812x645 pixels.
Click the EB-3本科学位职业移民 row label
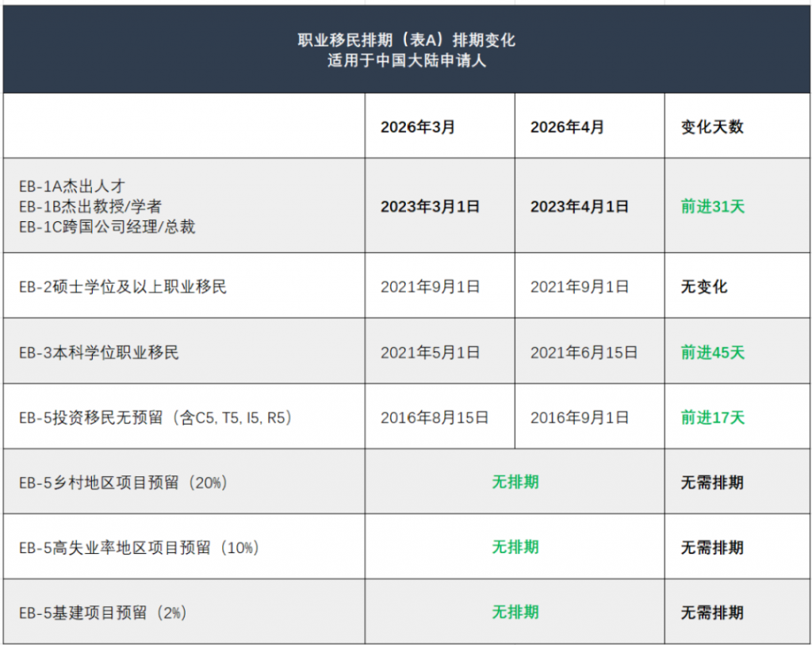pyautogui.click(x=99, y=352)
